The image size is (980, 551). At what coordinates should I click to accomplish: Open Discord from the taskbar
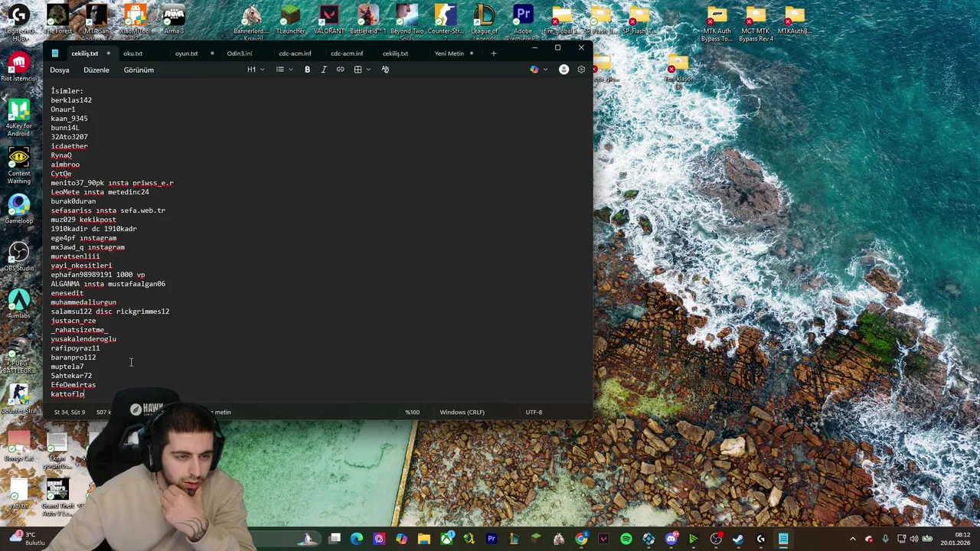click(671, 539)
